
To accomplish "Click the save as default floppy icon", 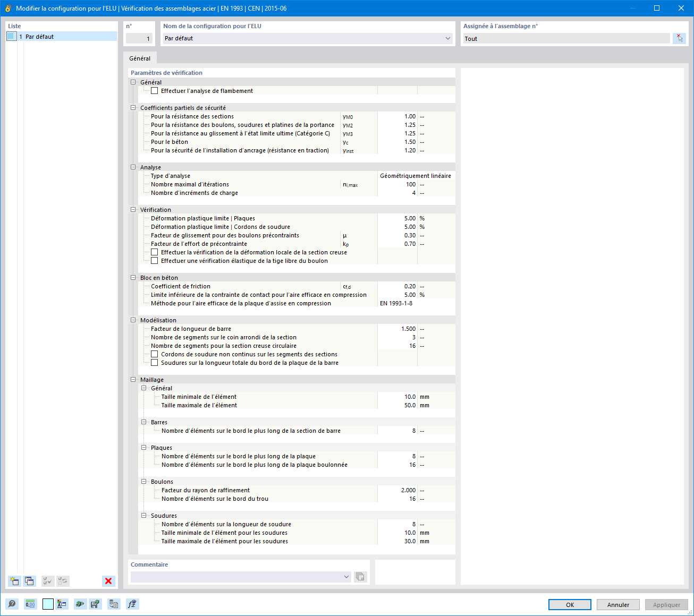I will (x=95, y=604).
